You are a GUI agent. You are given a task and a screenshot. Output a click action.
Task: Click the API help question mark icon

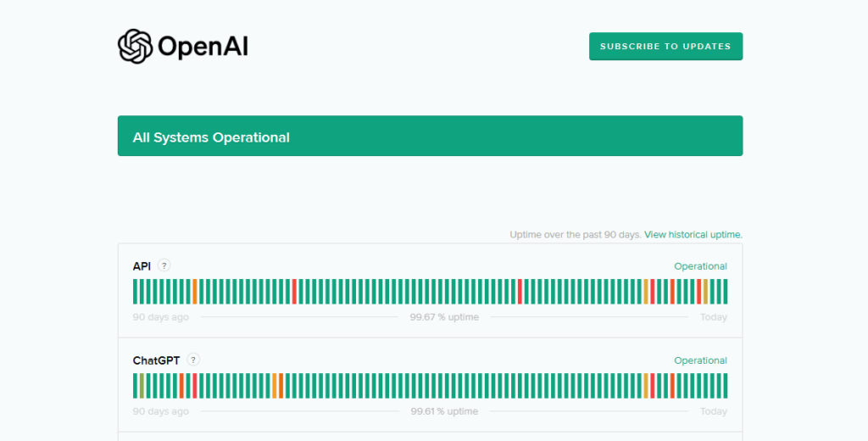[164, 265]
